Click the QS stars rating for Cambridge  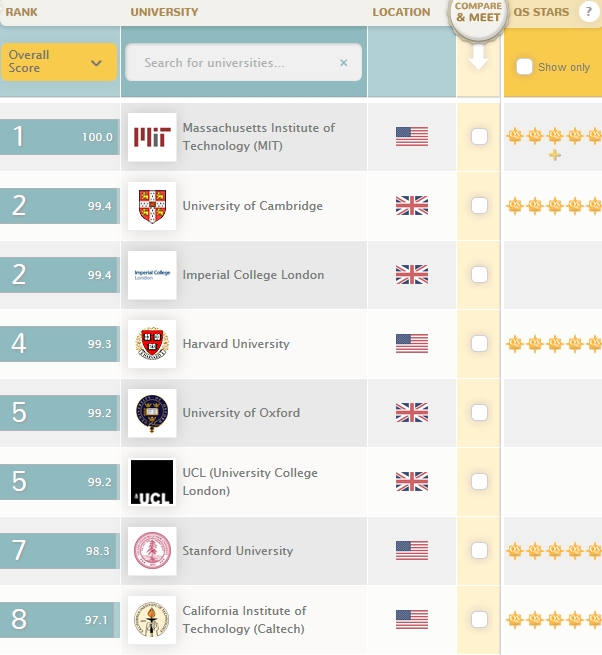pyautogui.click(x=554, y=206)
